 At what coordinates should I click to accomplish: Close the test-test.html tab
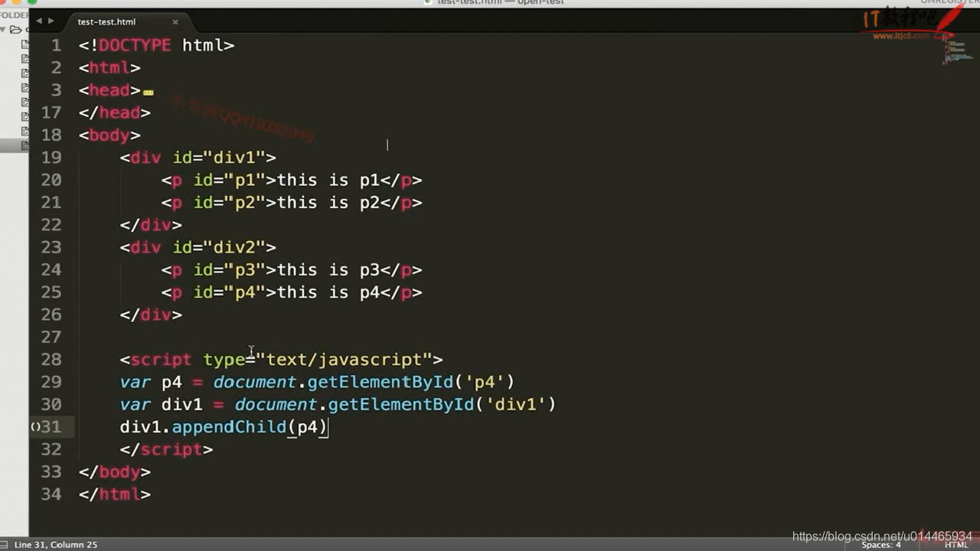click(x=175, y=22)
